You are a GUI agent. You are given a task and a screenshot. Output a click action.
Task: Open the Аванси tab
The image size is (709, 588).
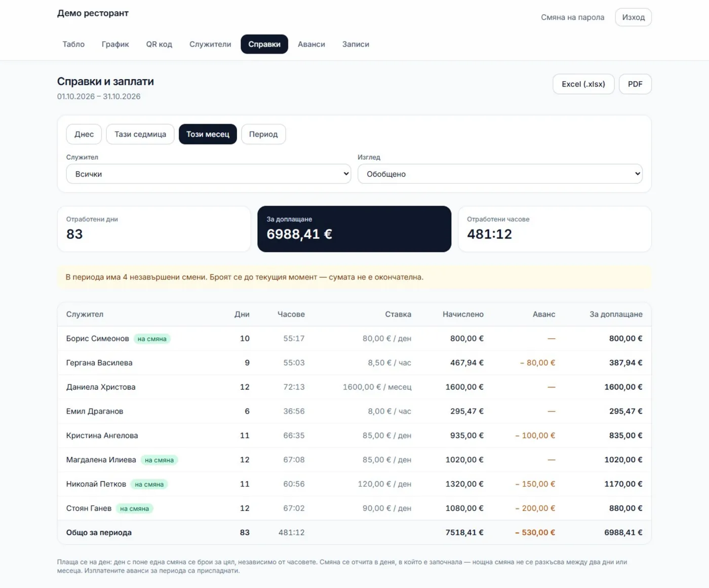pyautogui.click(x=311, y=44)
